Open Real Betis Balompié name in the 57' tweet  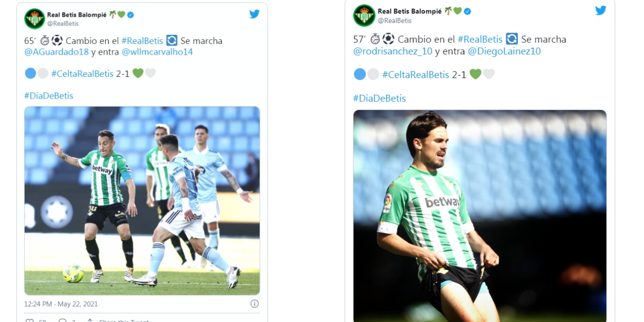[410, 11]
